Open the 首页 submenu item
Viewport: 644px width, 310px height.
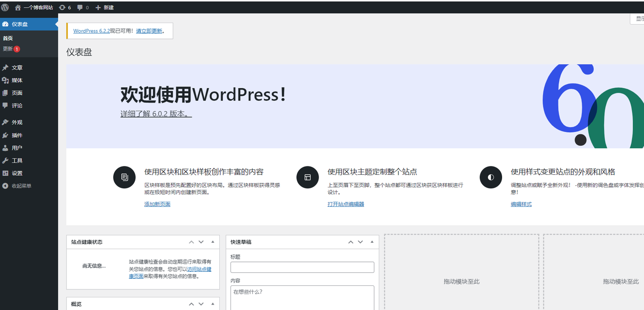8,38
